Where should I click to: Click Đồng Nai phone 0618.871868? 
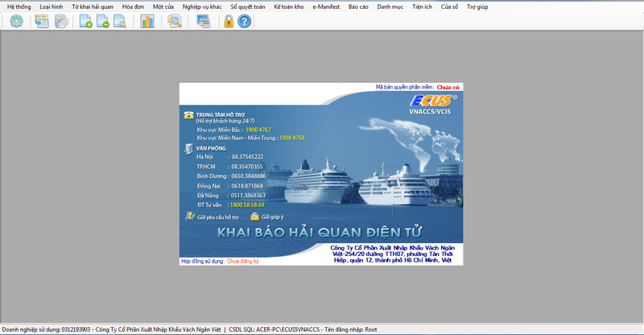[247, 186]
